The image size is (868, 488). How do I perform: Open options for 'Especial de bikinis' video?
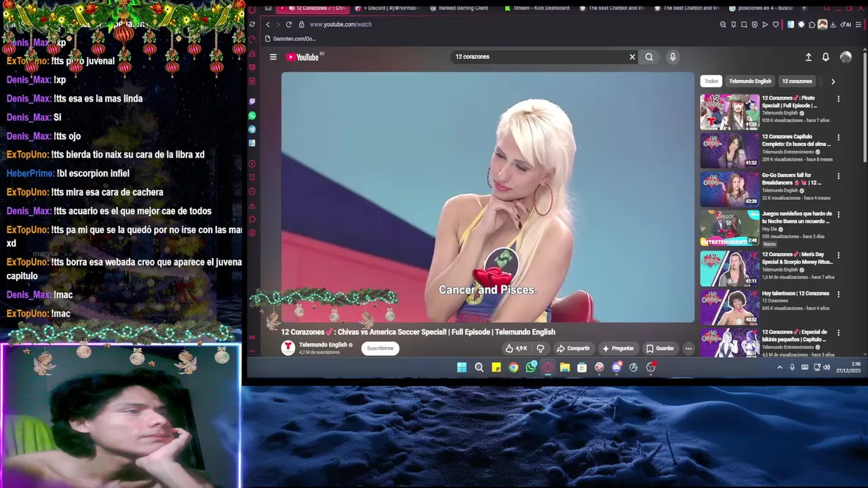point(838,333)
